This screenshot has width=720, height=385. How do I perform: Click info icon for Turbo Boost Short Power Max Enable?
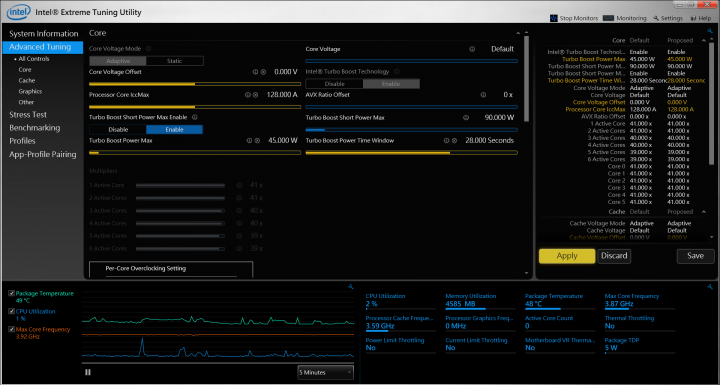click(195, 117)
